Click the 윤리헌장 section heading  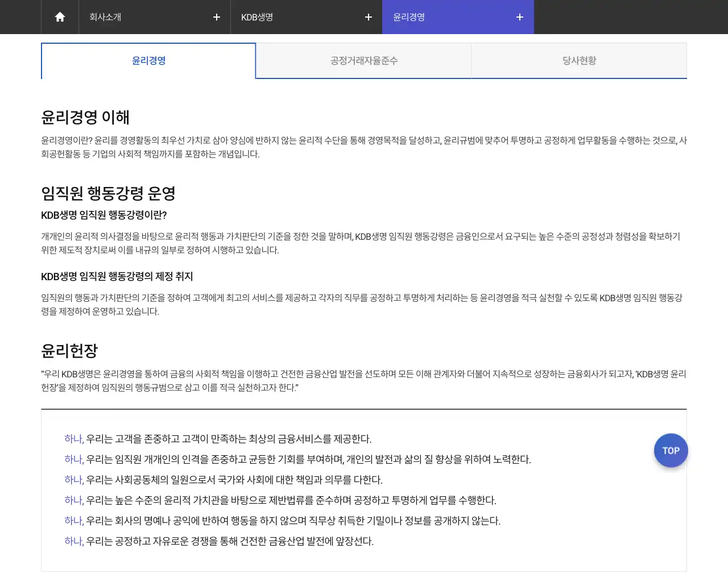68,351
